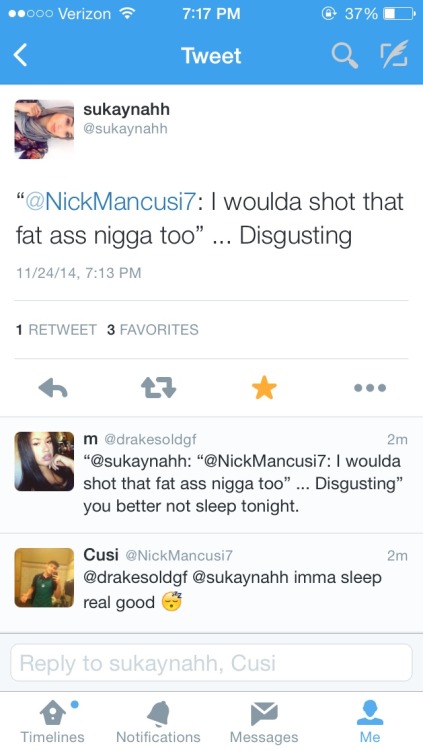Reply to tweet using arrow icon

(x=53, y=388)
